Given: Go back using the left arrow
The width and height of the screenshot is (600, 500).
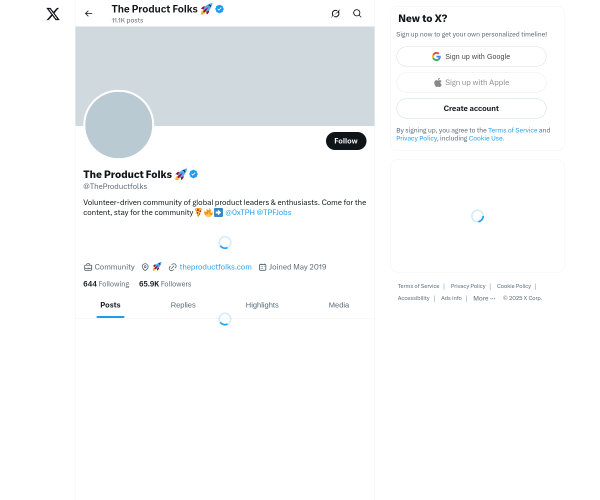Looking at the screenshot, I should 89,14.
